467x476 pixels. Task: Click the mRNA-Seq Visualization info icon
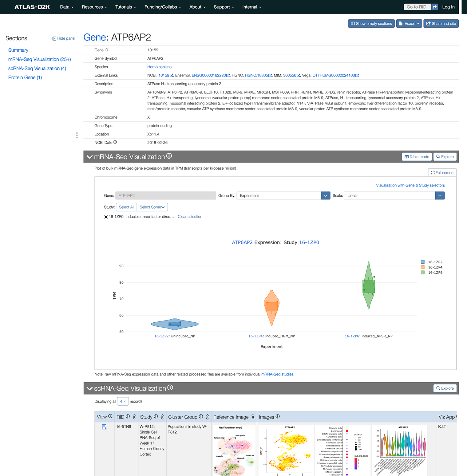169,156
